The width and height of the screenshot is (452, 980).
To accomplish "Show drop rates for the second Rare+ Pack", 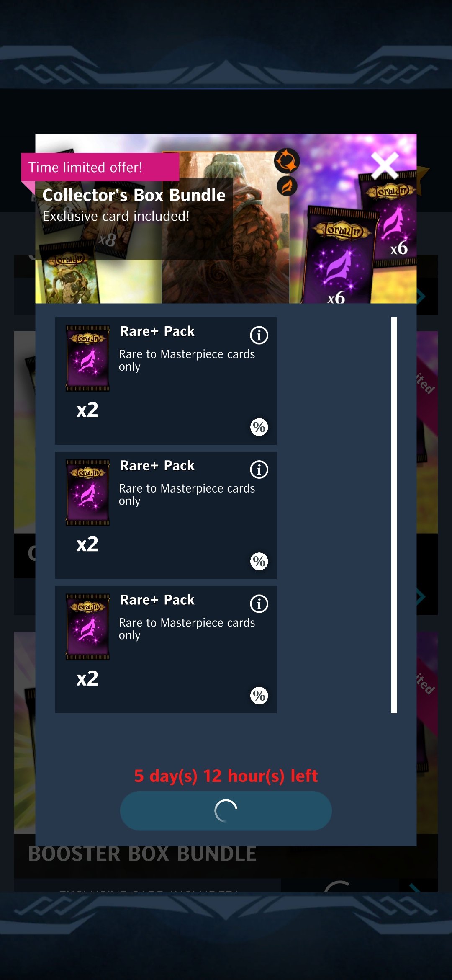I will [x=259, y=561].
